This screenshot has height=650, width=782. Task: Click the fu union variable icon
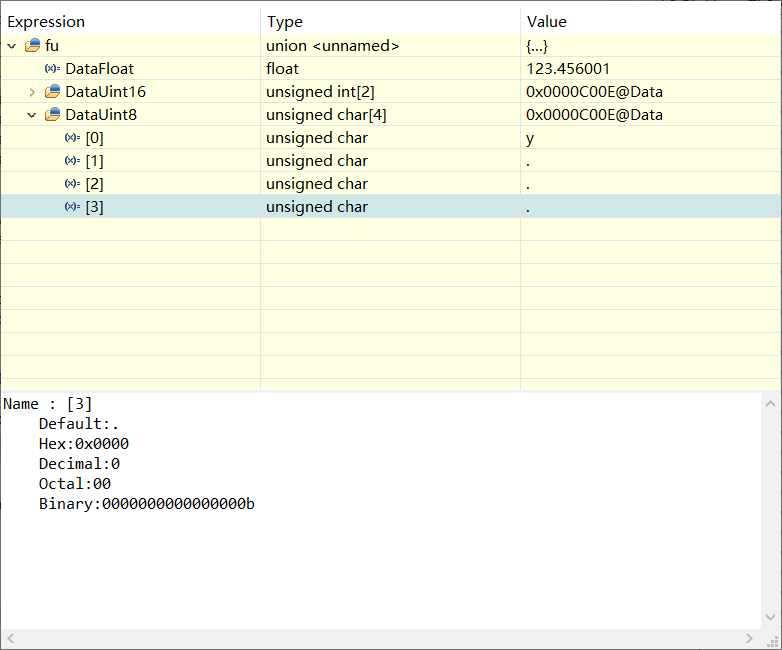click(33, 46)
